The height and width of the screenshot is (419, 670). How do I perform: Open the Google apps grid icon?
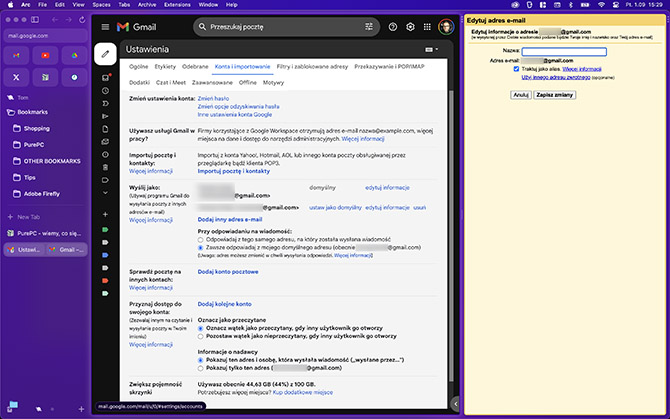(x=427, y=27)
